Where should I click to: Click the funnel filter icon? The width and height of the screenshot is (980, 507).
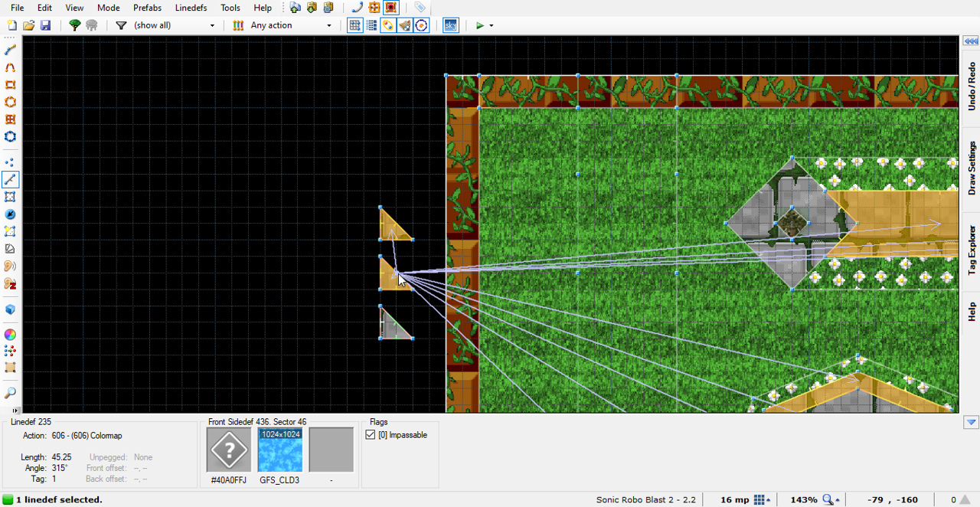coord(121,25)
